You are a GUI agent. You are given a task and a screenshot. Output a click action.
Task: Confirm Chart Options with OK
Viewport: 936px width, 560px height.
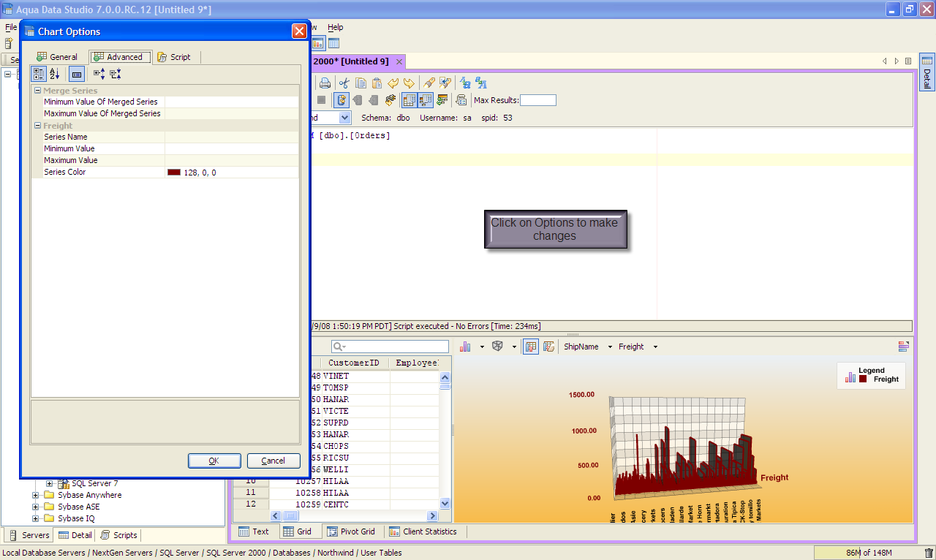pos(214,461)
